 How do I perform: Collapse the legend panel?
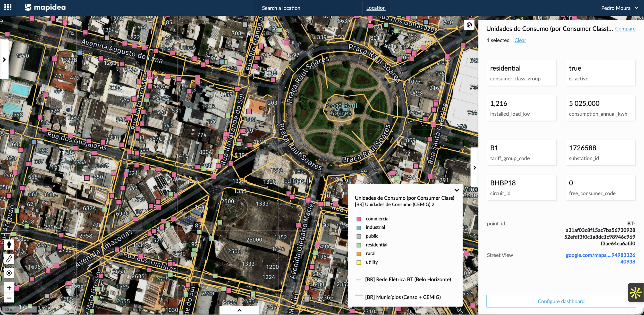(457, 190)
